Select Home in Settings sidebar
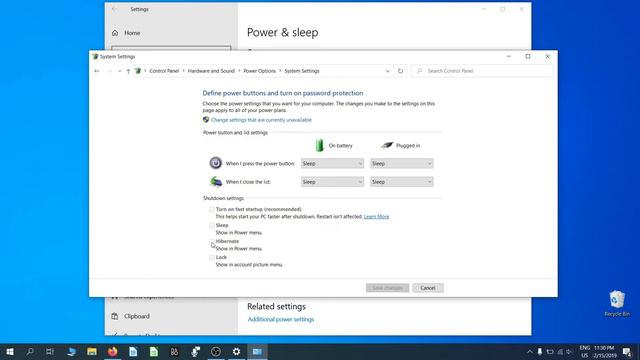 (132, 33)
